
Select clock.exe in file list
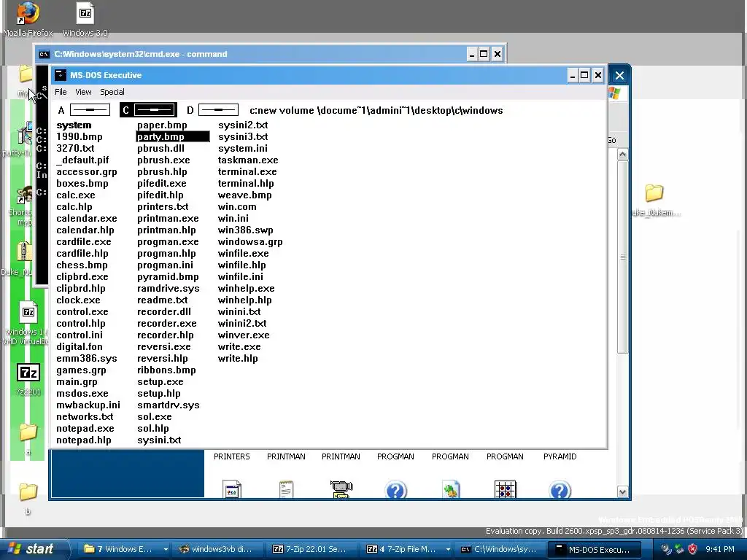pyautogui.click(x=78, y=300)
